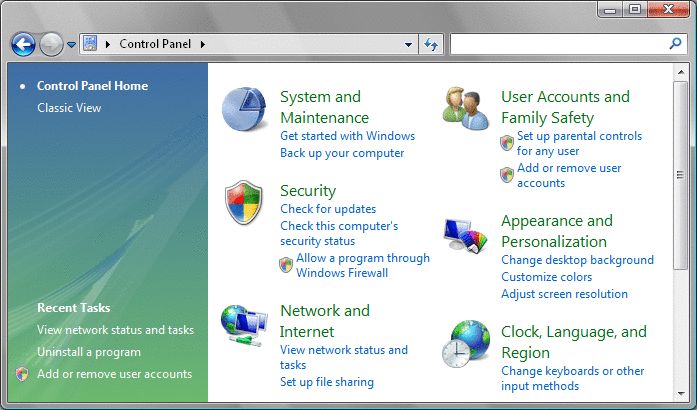The height and width of the screenshot is (410, 697).
Task: Select Control Panel Home in sidebar
Action: coord(92,86)
